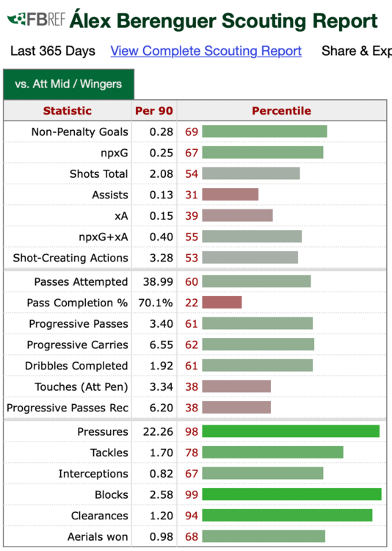Image resolution: width=392 pixels, height=551 pixels.
Task: Click the Last 365 Days label
Action: tap(53, 51)
